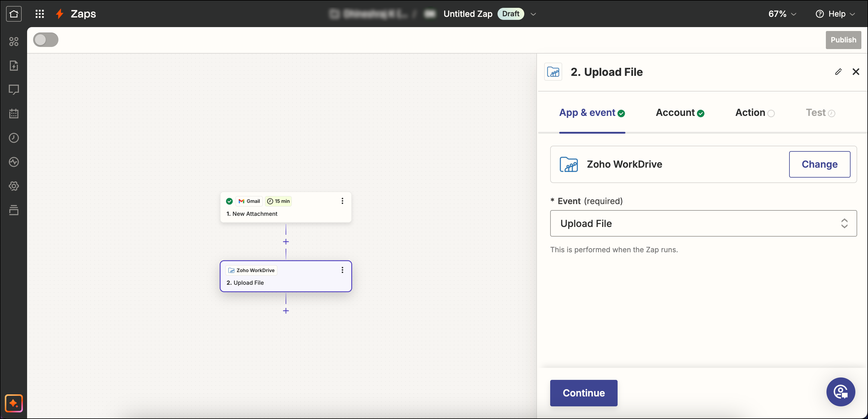The image size is (868, 419).
Task: Rename step with the pencil icon
Action: tap(838, 72)
